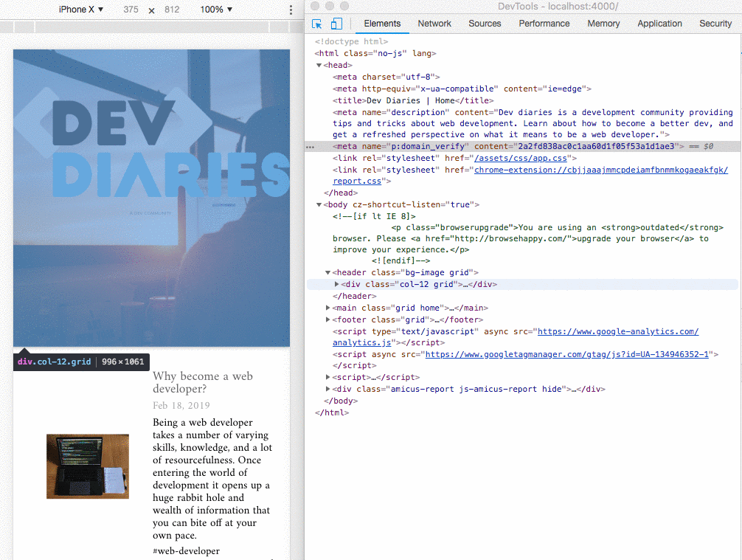The width and height of the screenshot is (742, 560).
Task: Select the meta http-equiv x-ua-compatible line
Action: (x=462, y=89)
